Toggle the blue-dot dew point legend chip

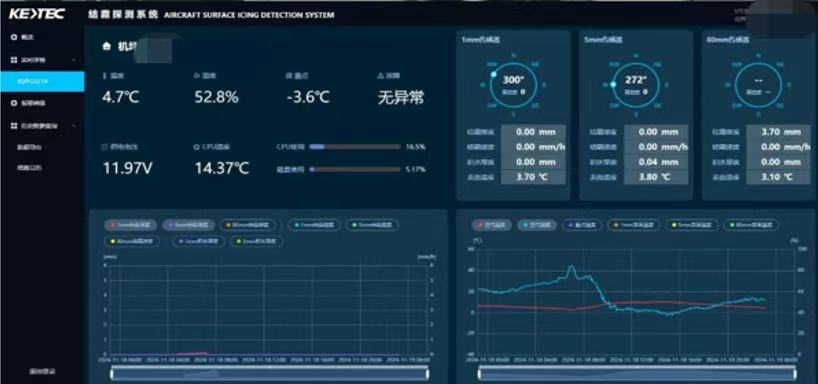[x=583, y=225]
